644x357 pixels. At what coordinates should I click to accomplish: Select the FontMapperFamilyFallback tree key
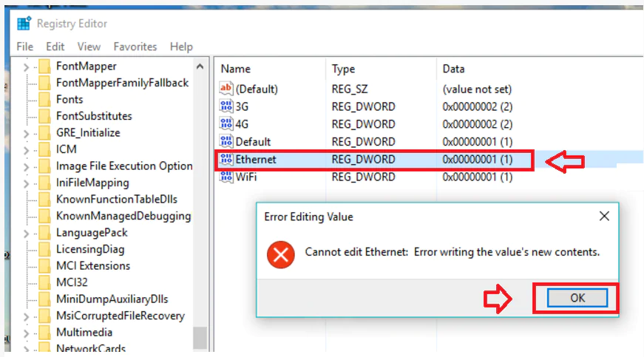[122, 83]
